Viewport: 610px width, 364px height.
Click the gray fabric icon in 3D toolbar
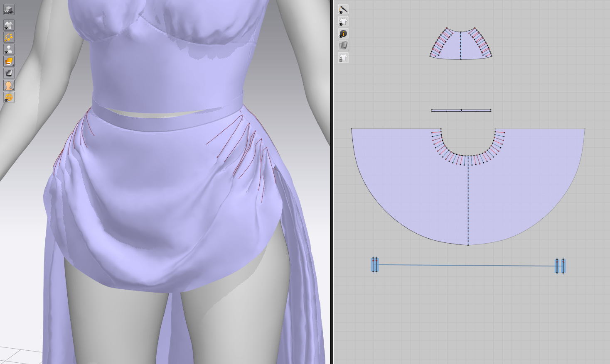pyautogui.click(x=9, y=73)
